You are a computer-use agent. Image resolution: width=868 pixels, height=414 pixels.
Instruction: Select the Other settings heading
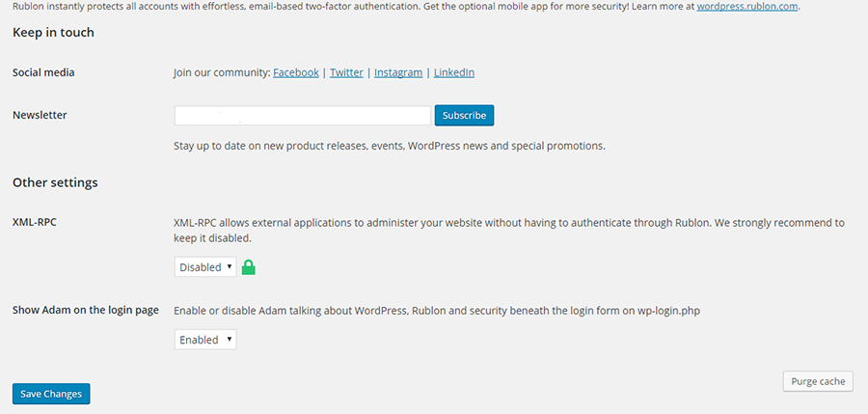click(x=55, y=182)
